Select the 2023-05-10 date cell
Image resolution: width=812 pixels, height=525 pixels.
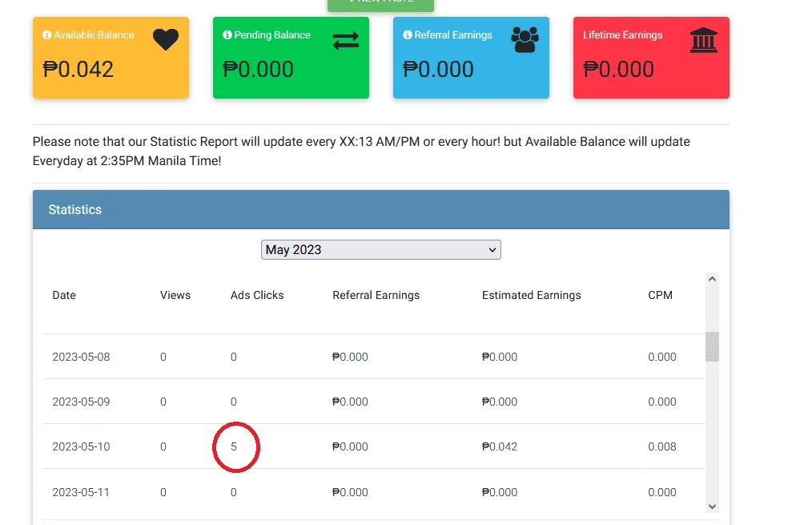pos(82,446)
